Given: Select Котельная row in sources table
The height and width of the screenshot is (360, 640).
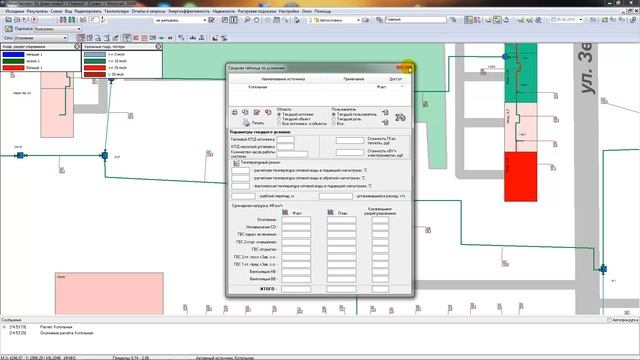Looking at the screenshot, I should click(x=320, y=87).
